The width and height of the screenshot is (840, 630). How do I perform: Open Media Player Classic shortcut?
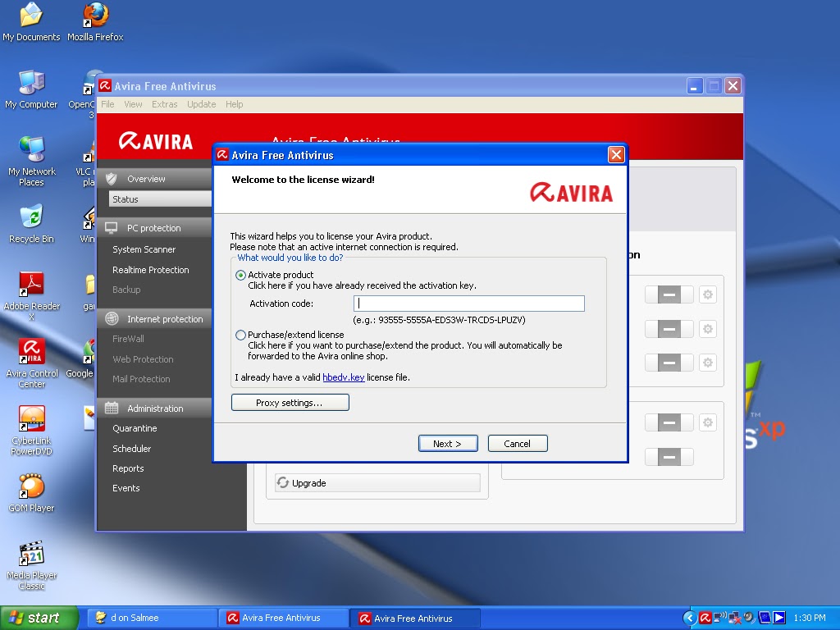(x=31, y=566)
